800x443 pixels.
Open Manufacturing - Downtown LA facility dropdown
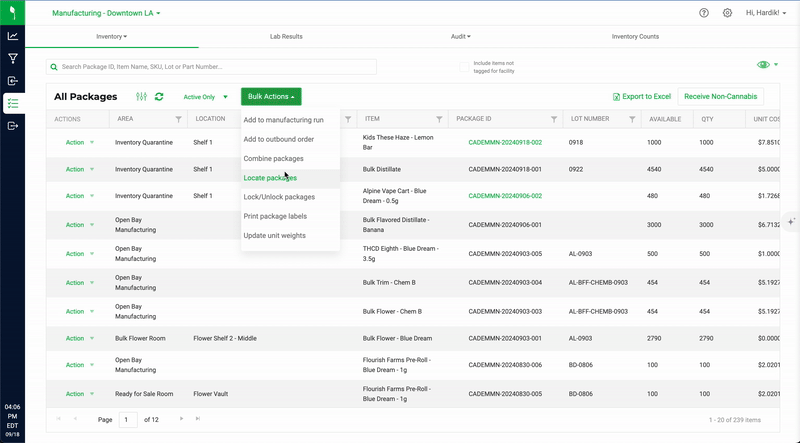point(106,13)
